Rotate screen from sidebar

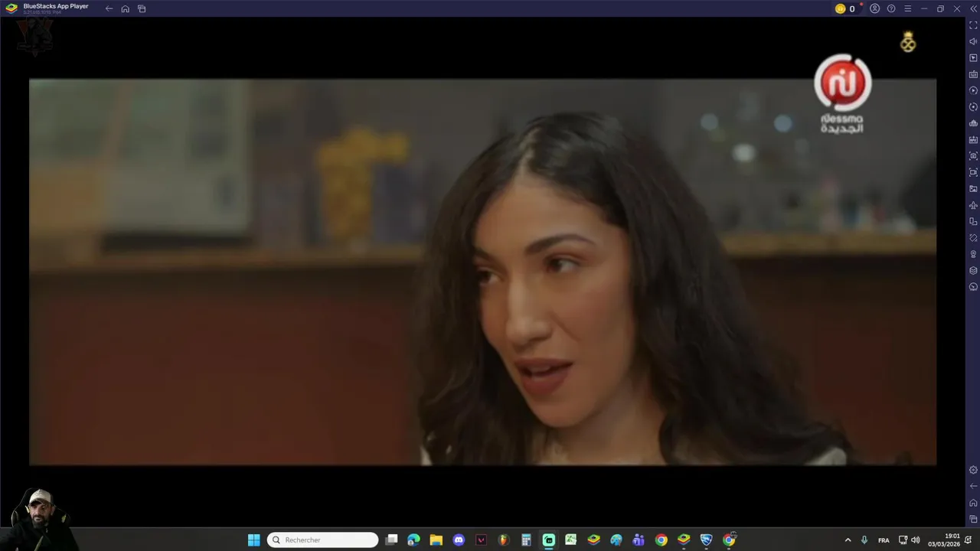973,238
